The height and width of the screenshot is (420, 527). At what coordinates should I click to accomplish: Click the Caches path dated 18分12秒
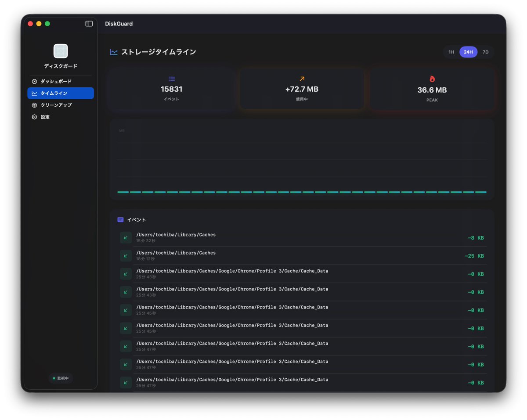[176, 253]
